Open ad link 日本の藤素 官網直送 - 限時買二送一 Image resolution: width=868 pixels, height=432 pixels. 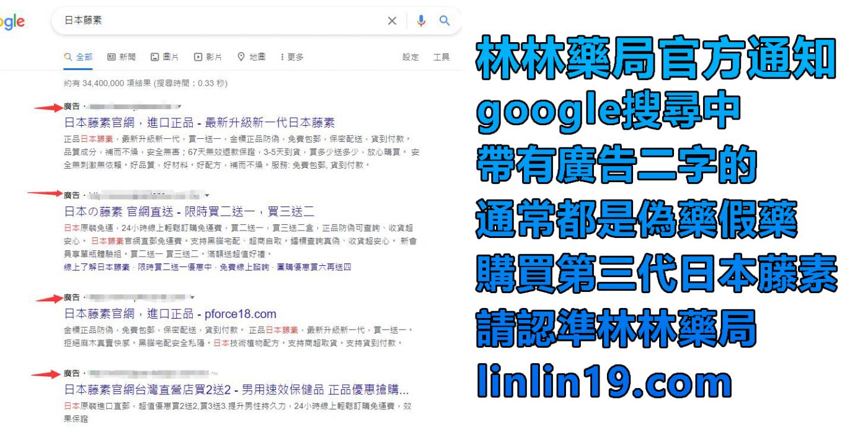(x=189, y=211)
